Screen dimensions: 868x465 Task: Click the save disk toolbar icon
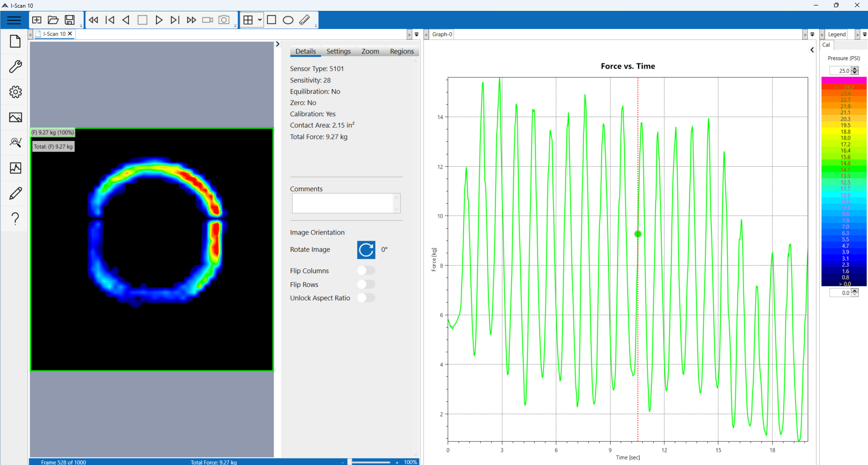point(70,20)
